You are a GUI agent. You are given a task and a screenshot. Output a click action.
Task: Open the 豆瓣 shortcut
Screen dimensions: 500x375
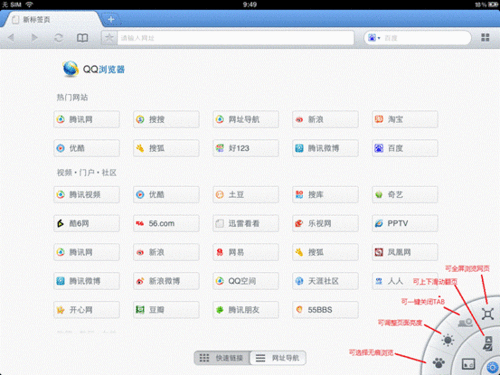click(166, 310)
